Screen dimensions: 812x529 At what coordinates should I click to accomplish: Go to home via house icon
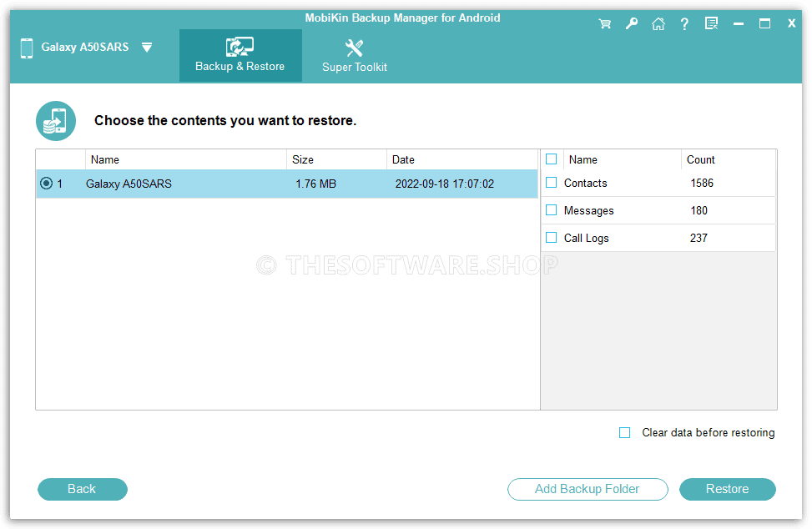[658, 24]
